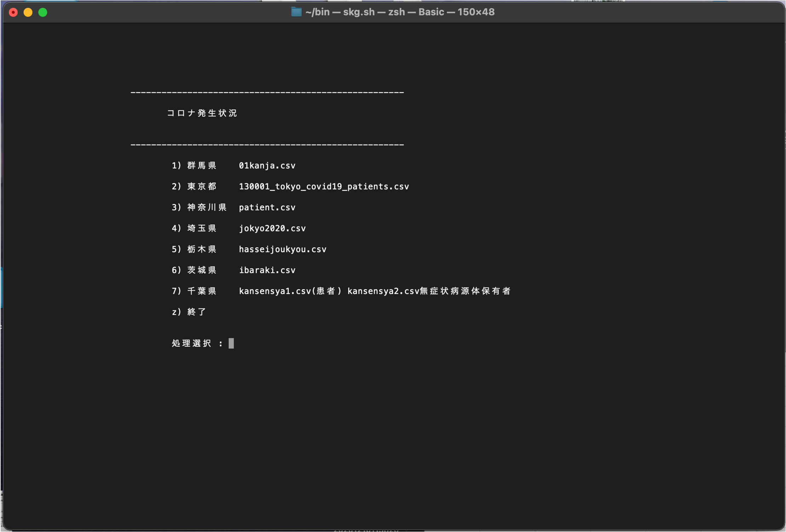Screen dimensions: 786x532
Task: Click the file name 'ibaraki.csv'
Action: click(x=267, y=270)
